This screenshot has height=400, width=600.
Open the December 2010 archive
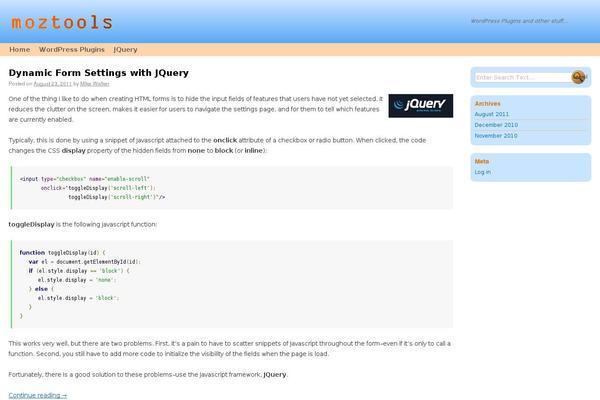point(496,125)
